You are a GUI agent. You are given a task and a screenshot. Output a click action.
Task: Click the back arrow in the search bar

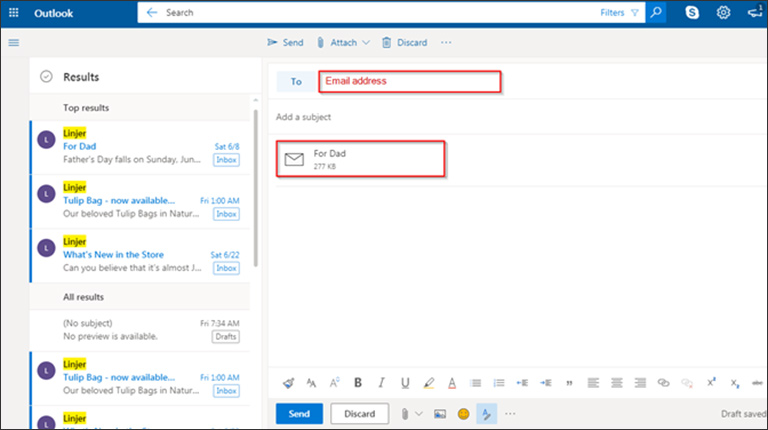click(152, 13)
